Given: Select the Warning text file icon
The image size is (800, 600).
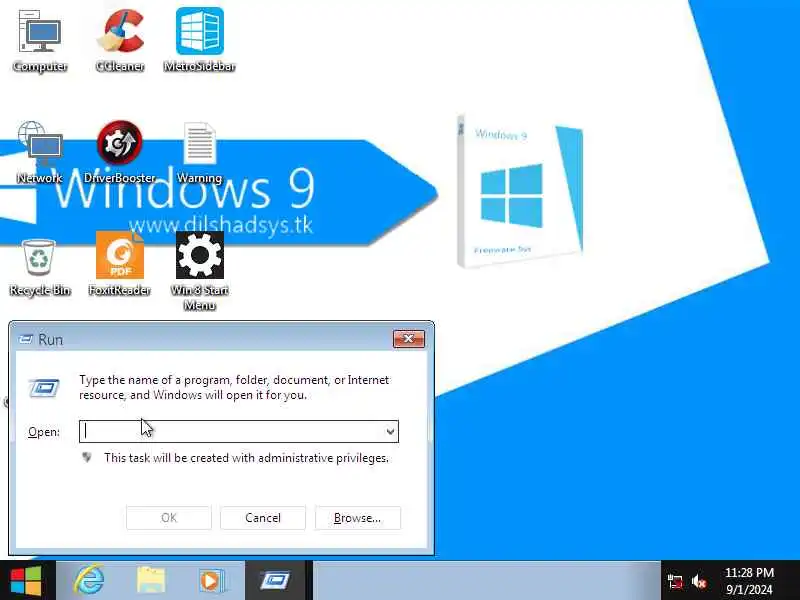Looking at the screenshot, I should pos(199,152).
